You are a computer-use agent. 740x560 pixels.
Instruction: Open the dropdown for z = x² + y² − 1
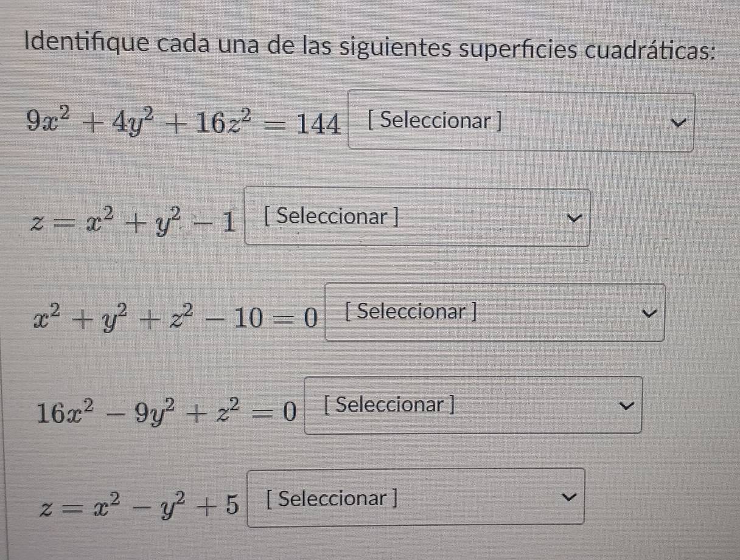[417, 217]
